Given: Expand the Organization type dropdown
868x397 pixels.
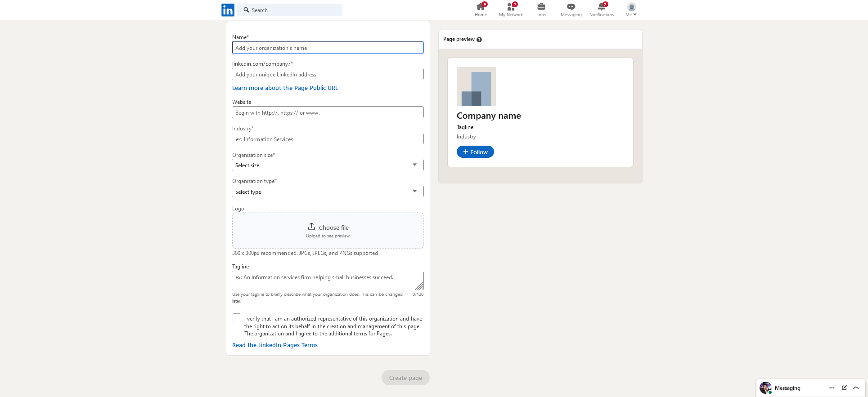Looking at the screenshot, I should tap(328, 192).
